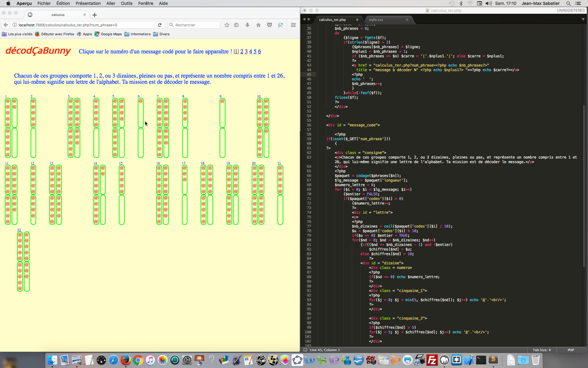
Task: Open the Présentation menu
Action: 88,3
